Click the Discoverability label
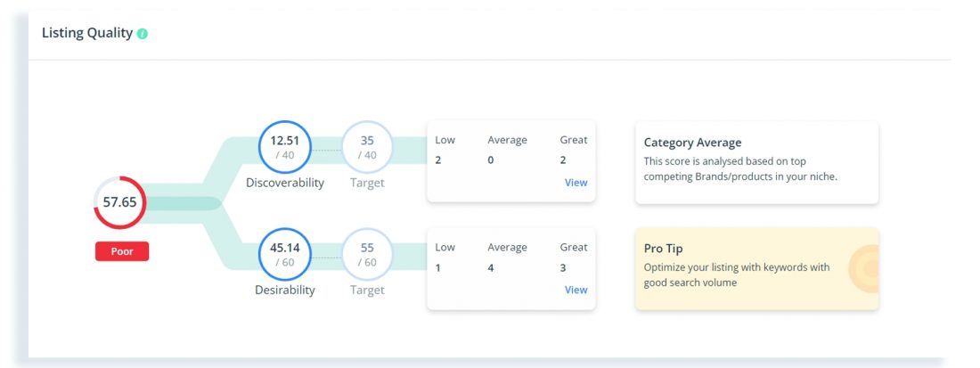The width and height of the screenshot is (980, 368). (x=285, y=183)
